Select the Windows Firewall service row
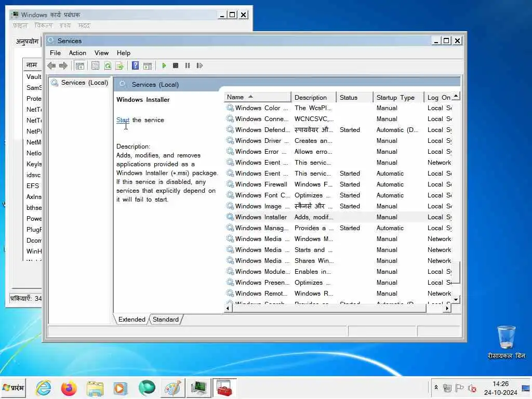This screenshot has width=532, height=399. (x=338, y=184)
